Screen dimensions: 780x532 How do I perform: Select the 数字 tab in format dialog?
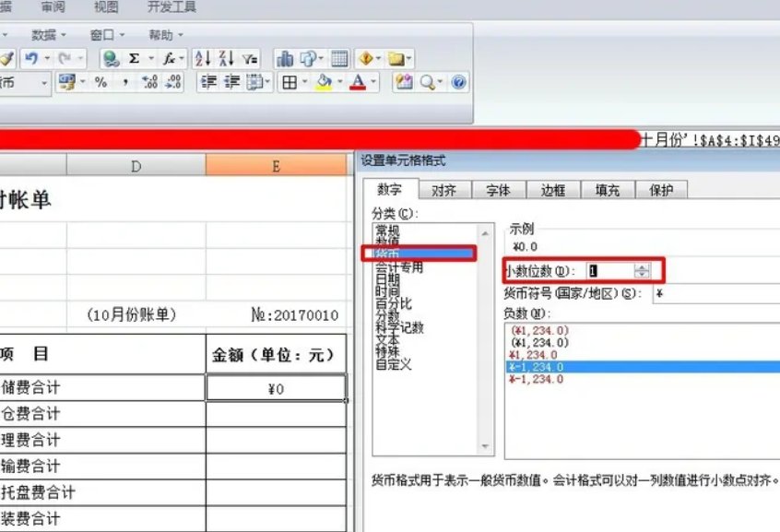coord(390,189)
